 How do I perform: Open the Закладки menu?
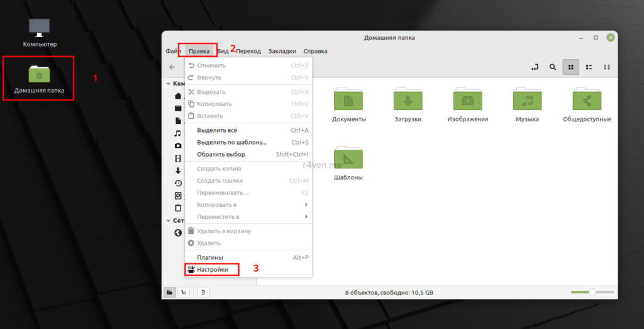tap(282, 51)
